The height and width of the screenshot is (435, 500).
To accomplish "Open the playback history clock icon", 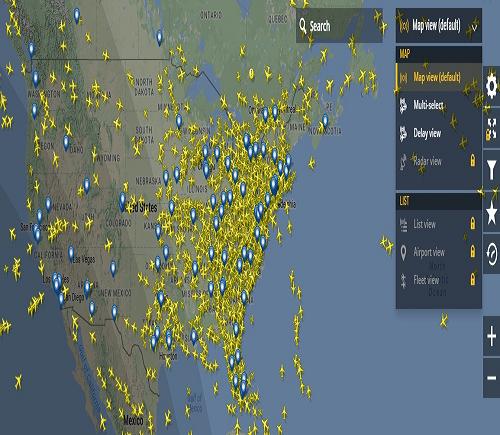I will (x=491, y=254).
